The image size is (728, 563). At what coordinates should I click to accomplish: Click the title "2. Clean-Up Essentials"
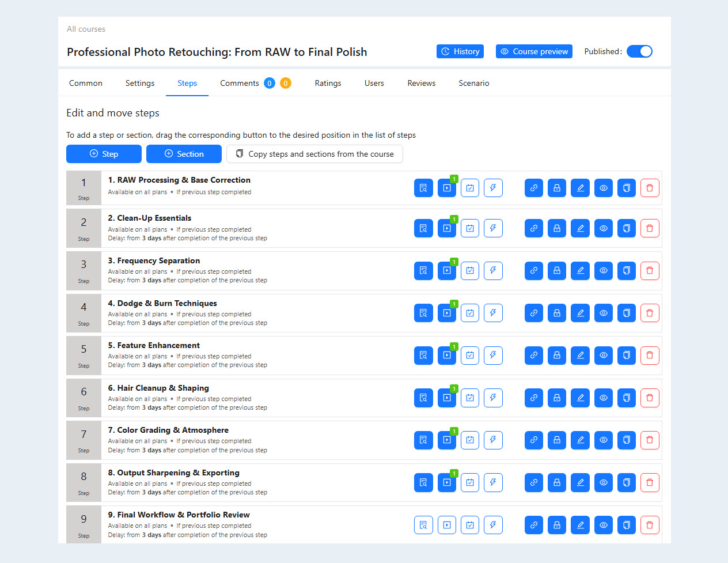coord(150,218)
